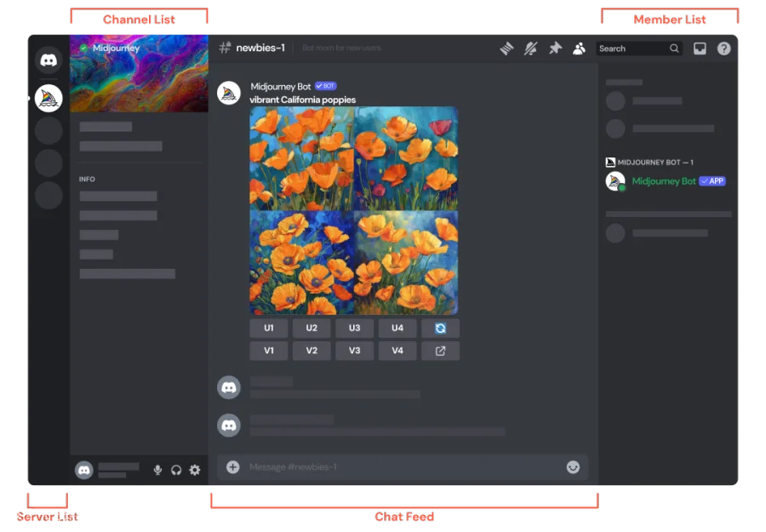Select the Midjourney sailboat server icon
The height and width of the screenshot is (532, 766).
point(49,99)
